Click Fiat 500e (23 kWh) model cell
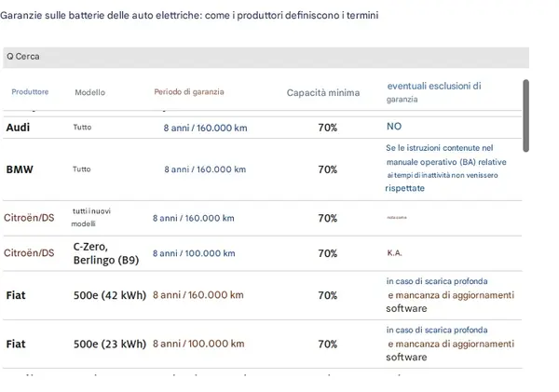The image size is (559, 392). (x=109, y=344)
